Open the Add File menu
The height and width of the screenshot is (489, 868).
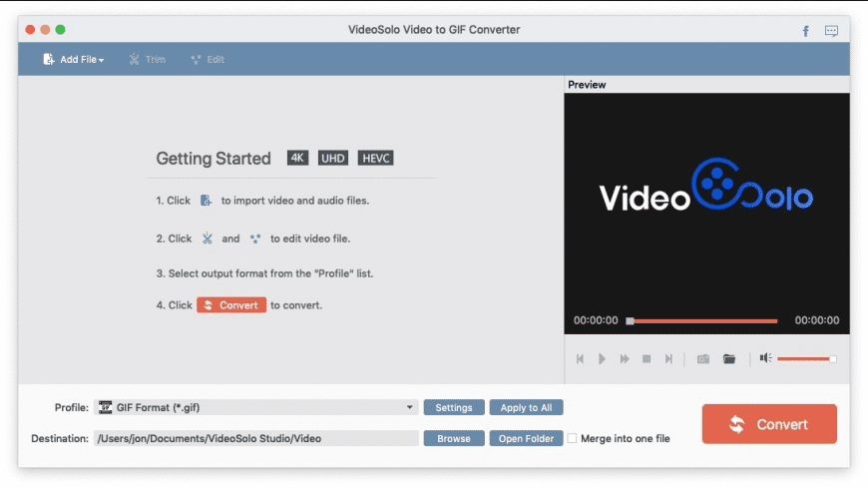[74, 59]
